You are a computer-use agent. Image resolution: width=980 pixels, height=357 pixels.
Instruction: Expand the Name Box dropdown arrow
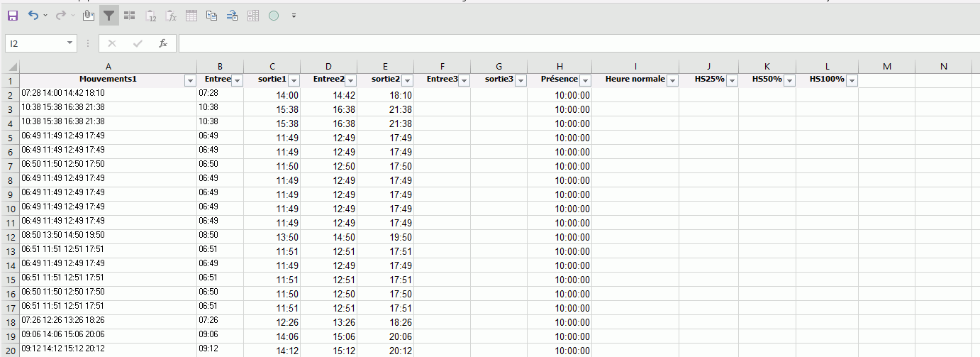69,43
